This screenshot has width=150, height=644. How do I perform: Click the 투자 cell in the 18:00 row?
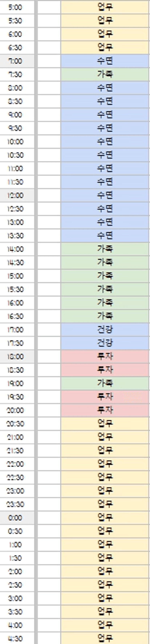pos(105,356)
